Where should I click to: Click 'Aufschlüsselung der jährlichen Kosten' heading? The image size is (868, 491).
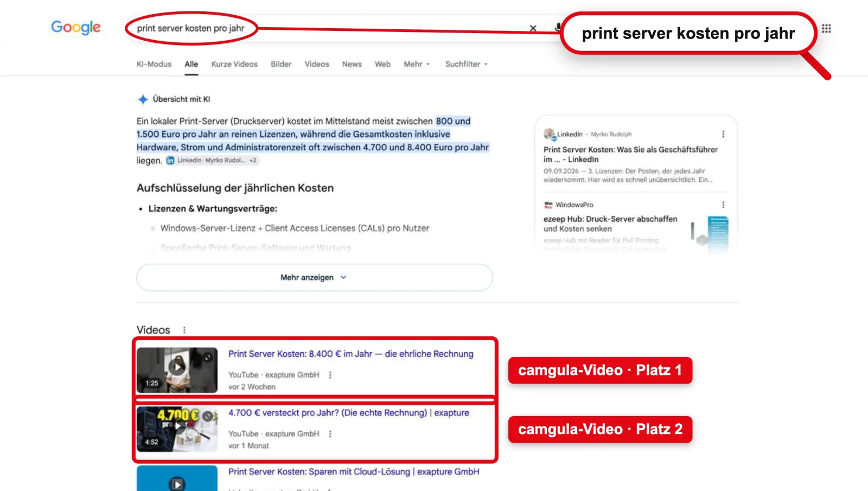pyautogui.click(x=235, y=188)
